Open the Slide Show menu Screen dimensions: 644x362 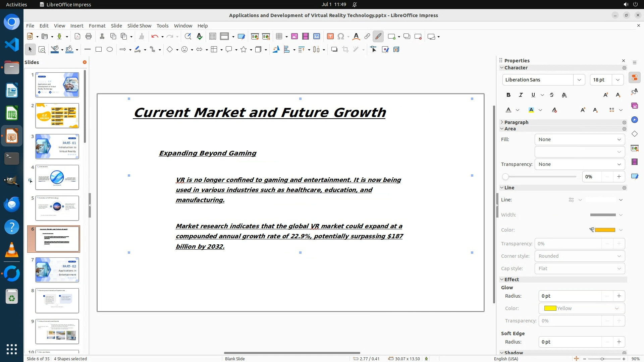pyautogui.click(x=139, y=26)
